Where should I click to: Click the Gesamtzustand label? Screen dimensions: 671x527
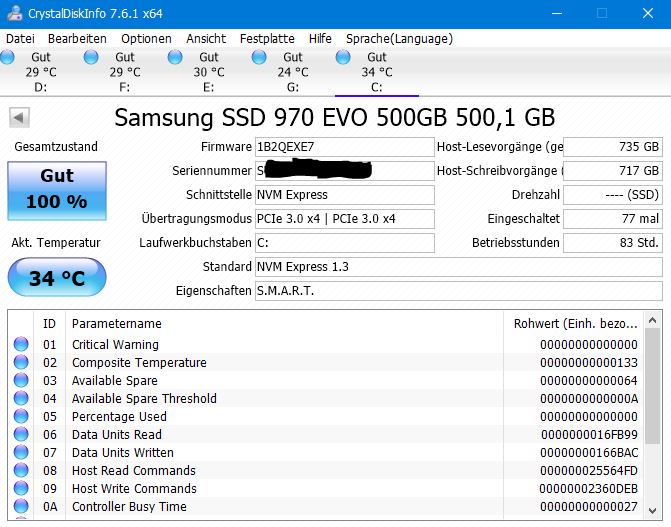[56, 147]
